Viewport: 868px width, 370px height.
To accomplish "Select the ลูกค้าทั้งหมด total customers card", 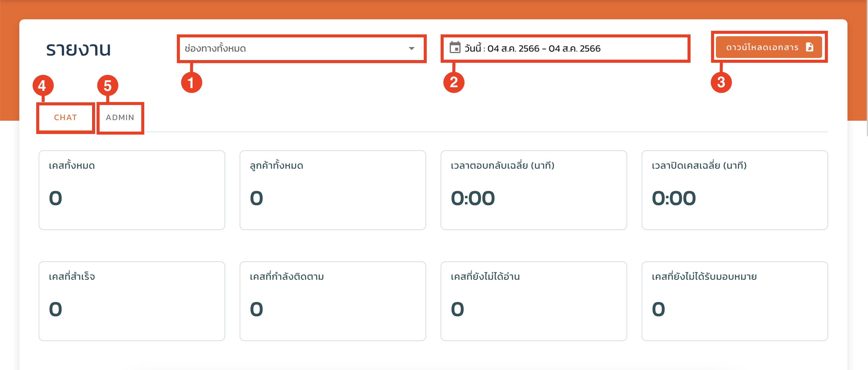I will coord(332,190).
